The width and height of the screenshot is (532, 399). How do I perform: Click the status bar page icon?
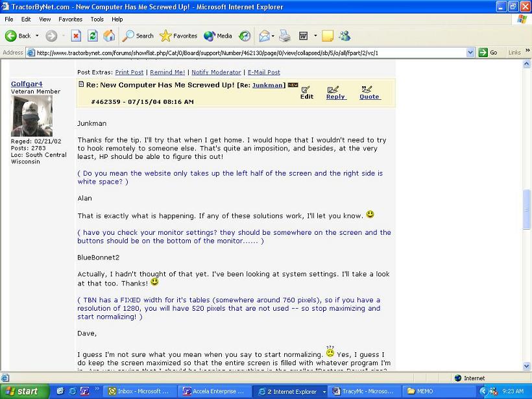(x=5, y=378)
